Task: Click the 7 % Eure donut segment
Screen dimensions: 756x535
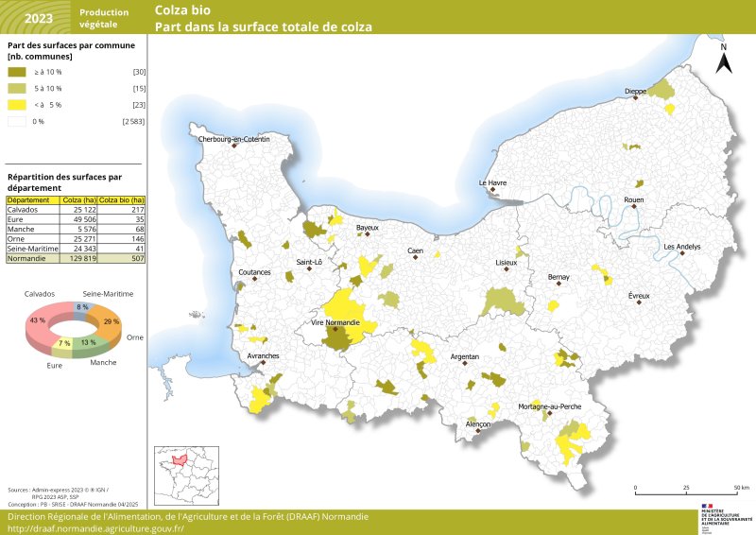Action: [x=63, y=344]
